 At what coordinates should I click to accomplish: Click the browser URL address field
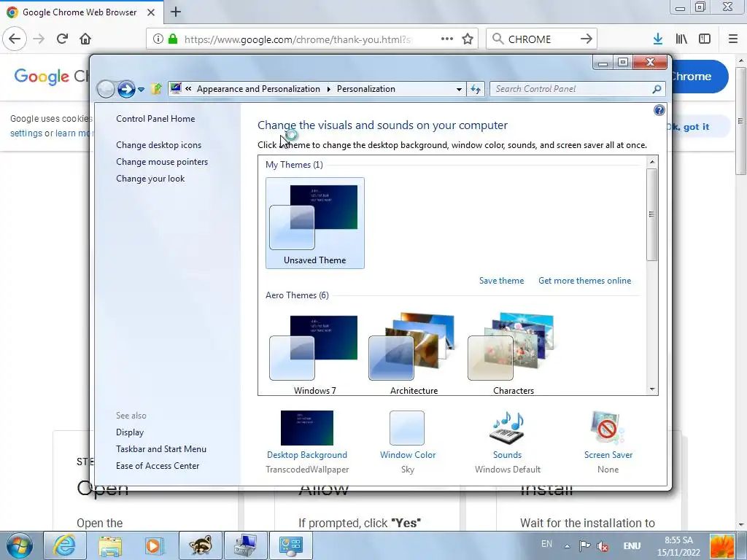pyautogui.click(x=298, y=39)
